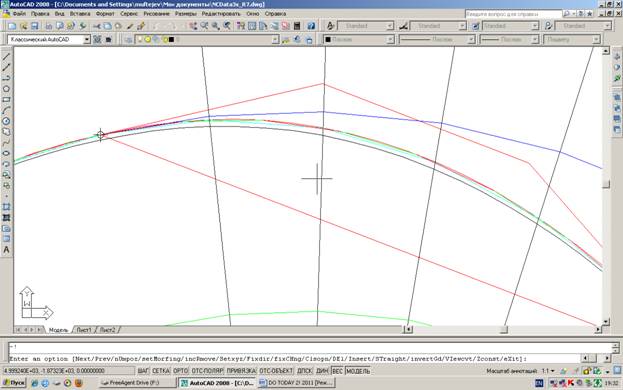623x390 pixels.
Task: Toggle ОРТО mode in status bar
Action: (x=180, y=371)
